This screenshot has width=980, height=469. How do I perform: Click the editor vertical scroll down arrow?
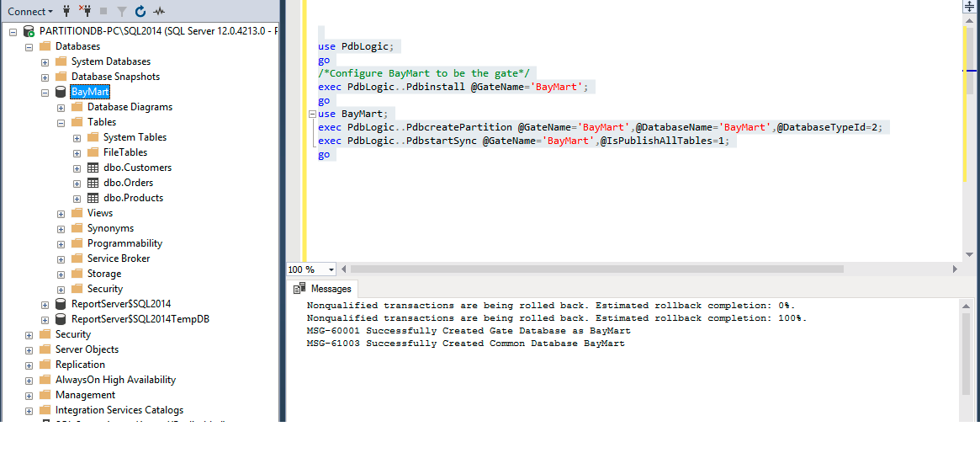[969, 254]
